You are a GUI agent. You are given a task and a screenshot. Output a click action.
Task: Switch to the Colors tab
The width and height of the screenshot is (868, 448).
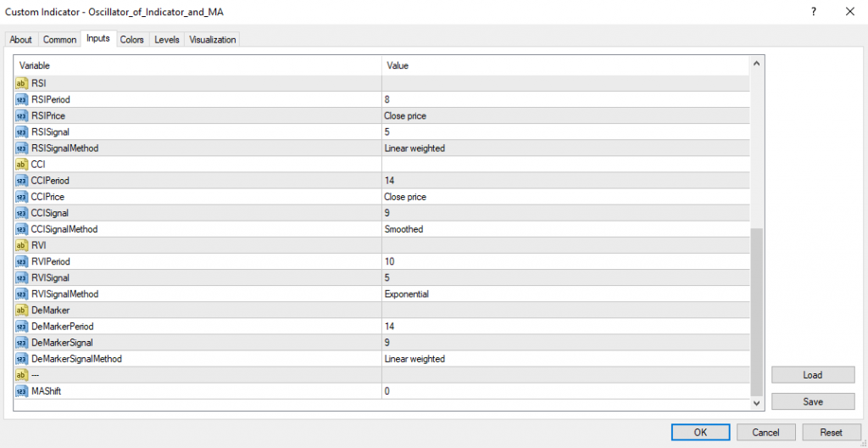click(x=131, y=40)
